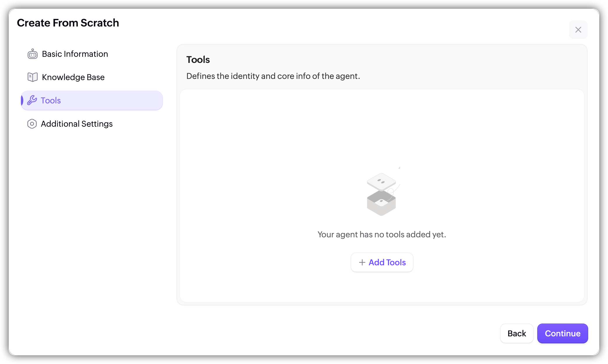Click the hexagon gear Additional Settings icon

(32, 124)
